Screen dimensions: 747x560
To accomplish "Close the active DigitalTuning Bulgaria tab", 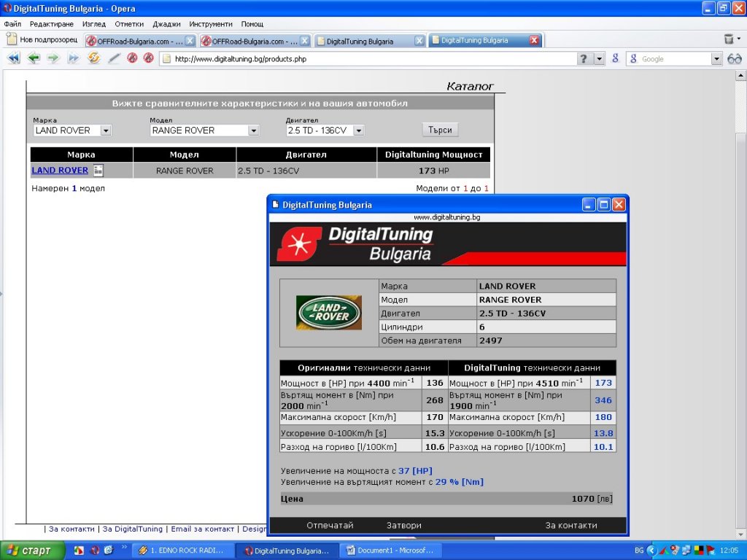I will (x=535, y=41).
